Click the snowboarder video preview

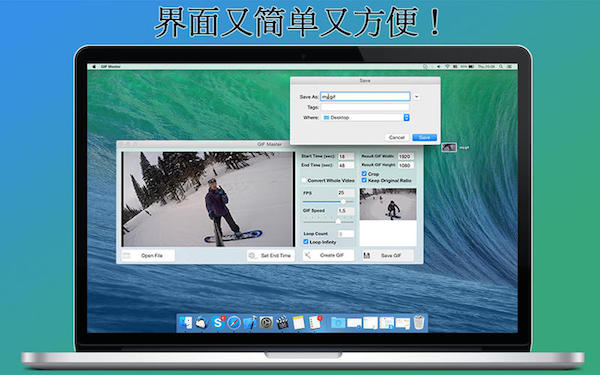(208, 199)
